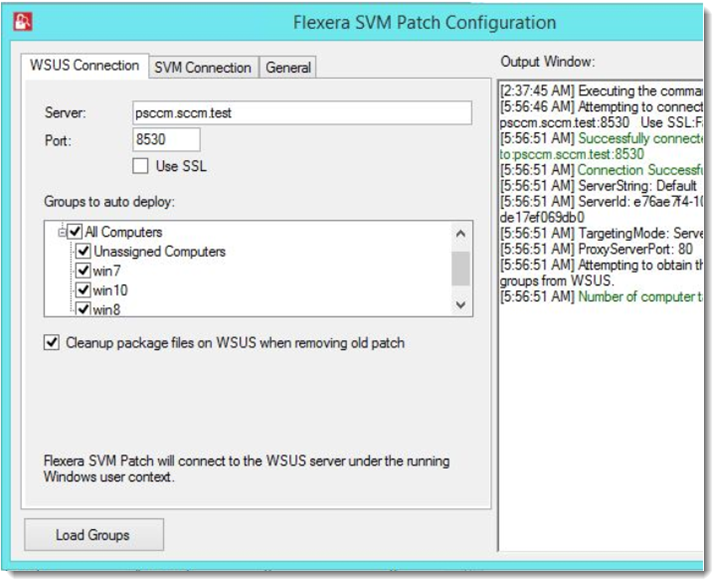Uncheck the All Computers checkbox

click(75, 232)
